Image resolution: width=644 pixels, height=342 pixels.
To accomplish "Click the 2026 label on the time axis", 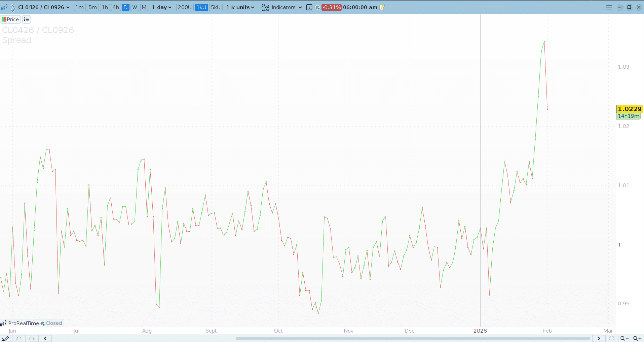I will point(480,331).
